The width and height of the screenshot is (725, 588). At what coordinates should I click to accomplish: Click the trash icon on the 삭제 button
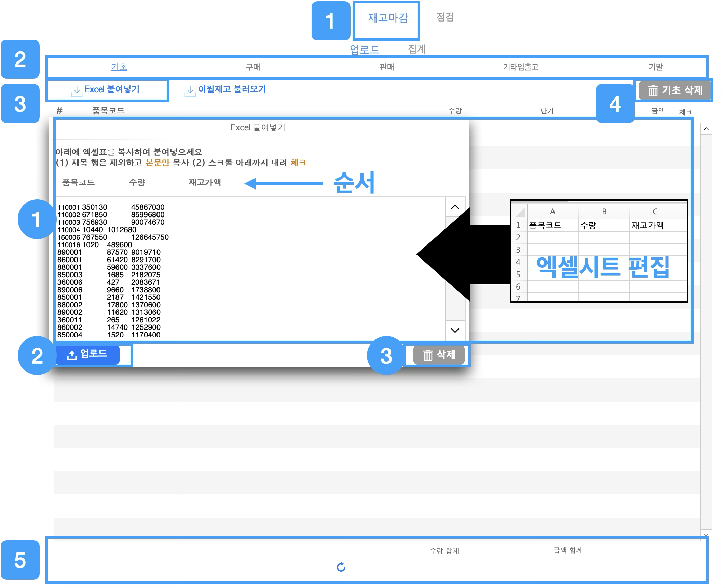click(x=428, y=355)
